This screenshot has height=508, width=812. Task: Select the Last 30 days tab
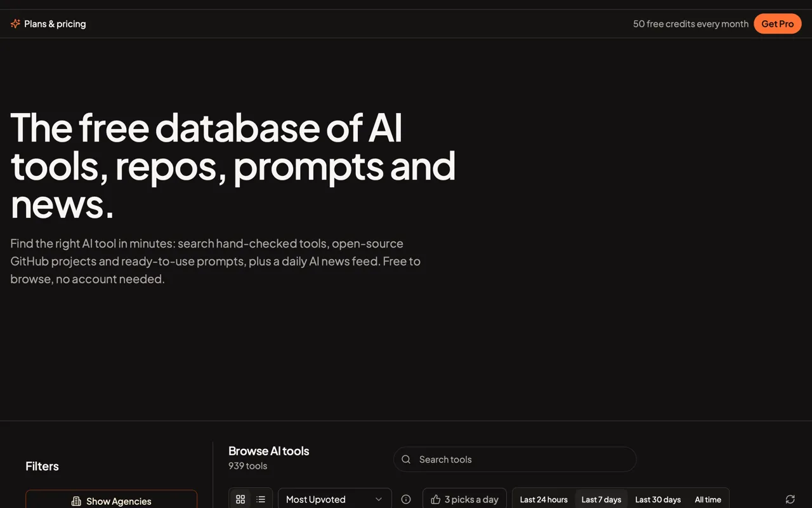pyautogui.click(x=658, y=500)
